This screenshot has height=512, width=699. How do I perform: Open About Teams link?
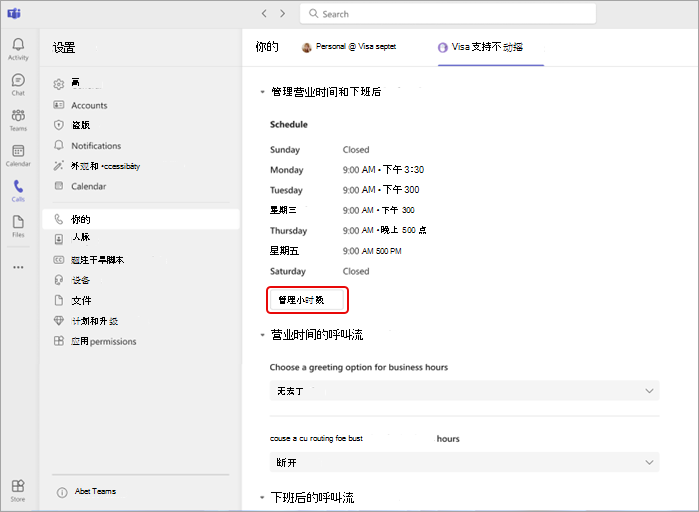coord(95,491)
